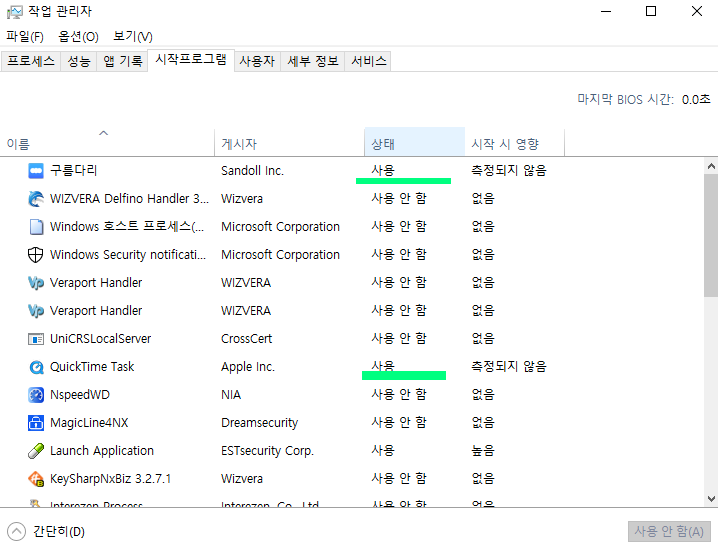The height and width of the screenshot is (554, 718).
Task: Switch to the 서비스 tab
Action: (x=369, y=61)
